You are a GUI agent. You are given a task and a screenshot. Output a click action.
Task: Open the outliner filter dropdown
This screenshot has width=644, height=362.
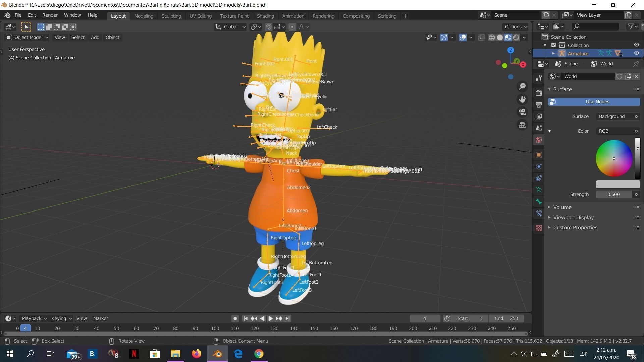[x=632, y=27]
